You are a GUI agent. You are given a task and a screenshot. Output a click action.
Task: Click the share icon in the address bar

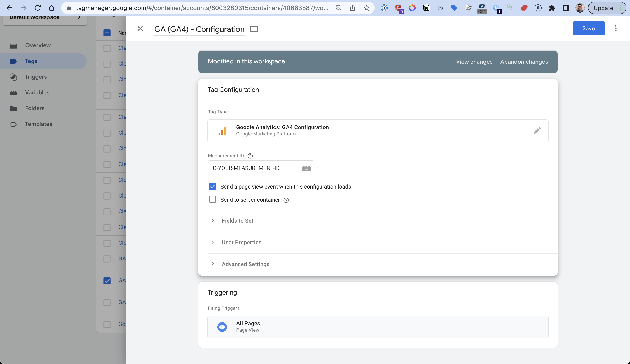tap(352, 8)
